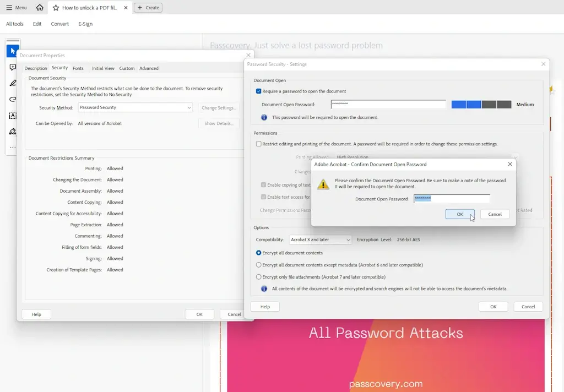Click the Create plus button

[x=148, y=8]
